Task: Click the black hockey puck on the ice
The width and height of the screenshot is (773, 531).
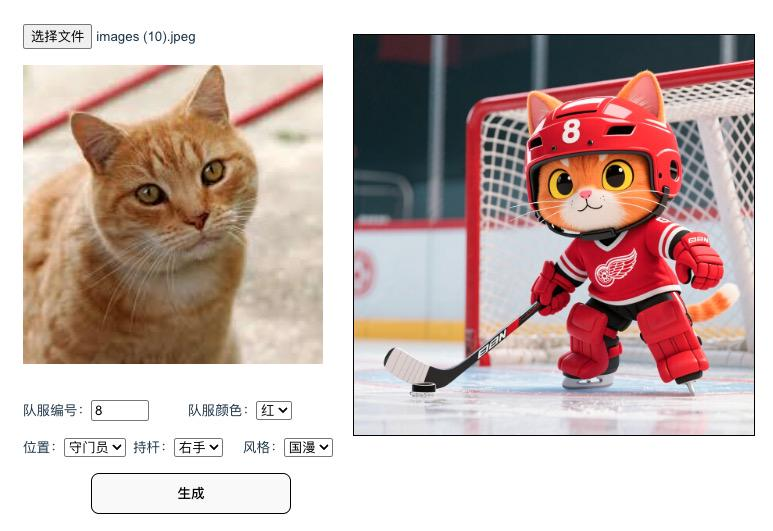Action: [x=423, y=388]
